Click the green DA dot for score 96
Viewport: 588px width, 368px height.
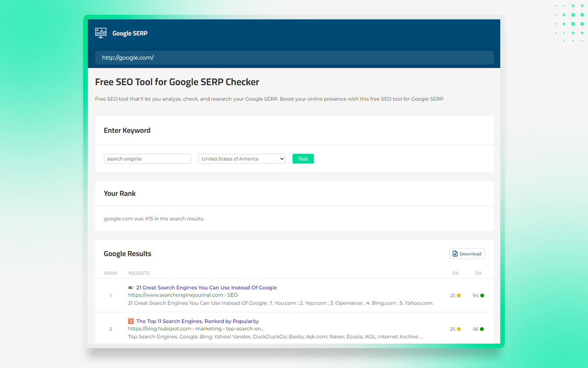tap(482, 329)
